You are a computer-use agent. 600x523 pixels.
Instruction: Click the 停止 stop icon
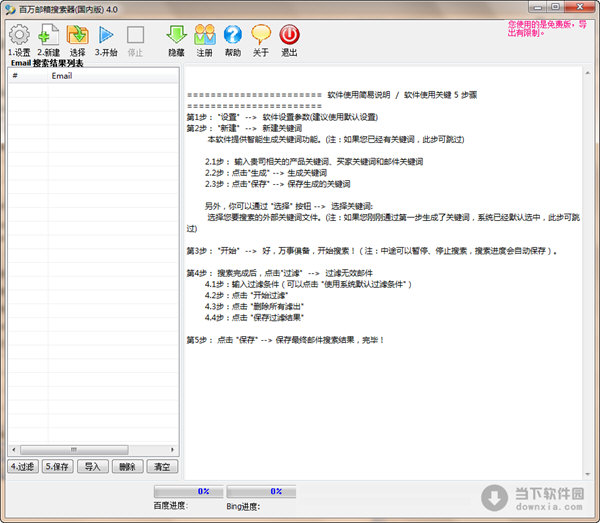point(135,35)
